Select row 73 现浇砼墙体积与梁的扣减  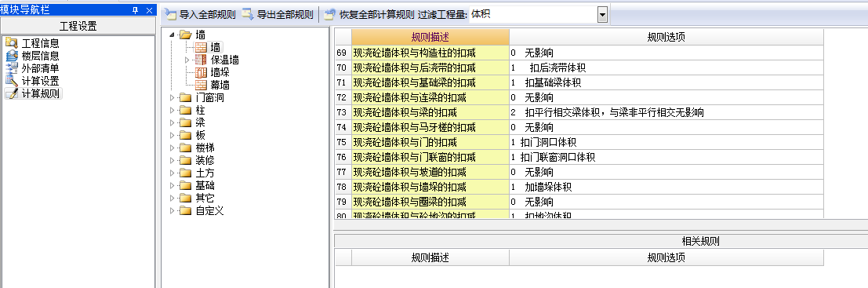430,112
